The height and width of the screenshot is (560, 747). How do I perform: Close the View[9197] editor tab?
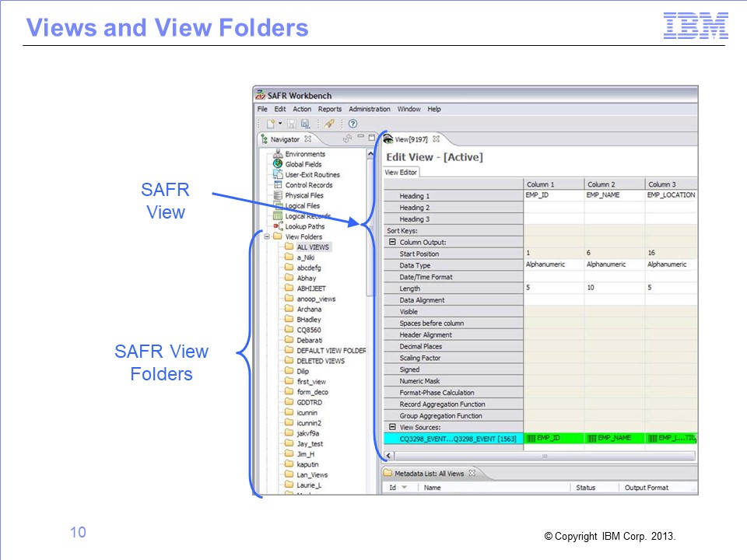pos(436,139)
